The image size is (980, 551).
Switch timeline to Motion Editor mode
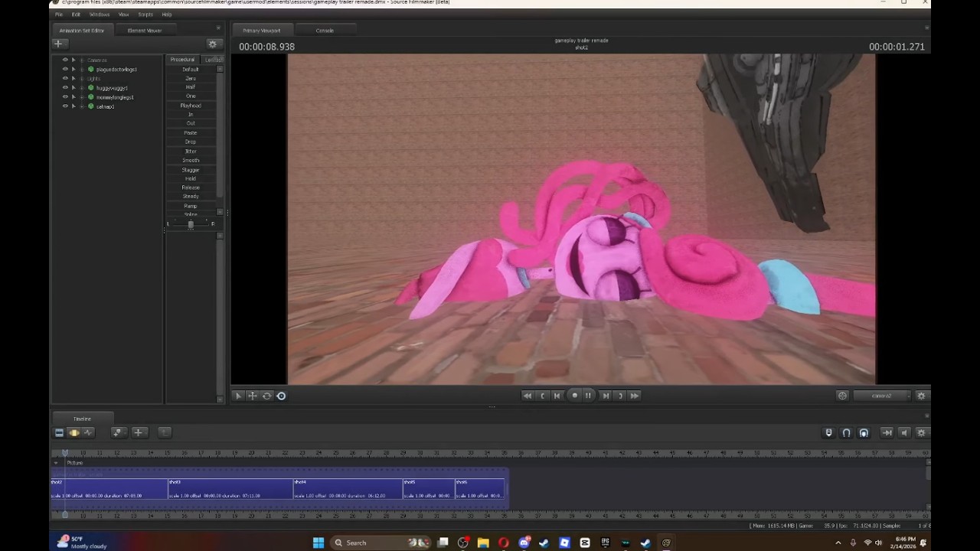[x=73, y=432]
